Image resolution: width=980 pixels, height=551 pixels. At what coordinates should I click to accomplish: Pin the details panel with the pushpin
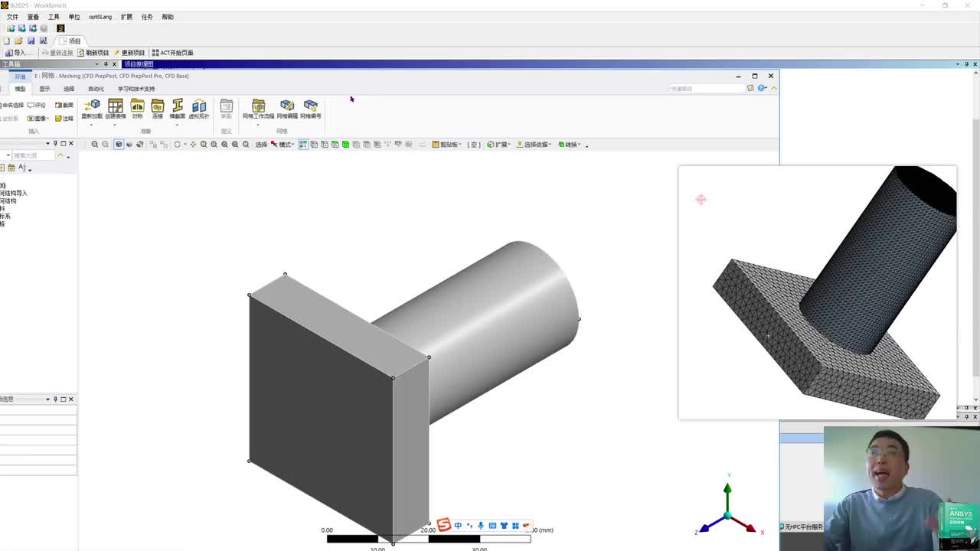click(x=55, y=399)
